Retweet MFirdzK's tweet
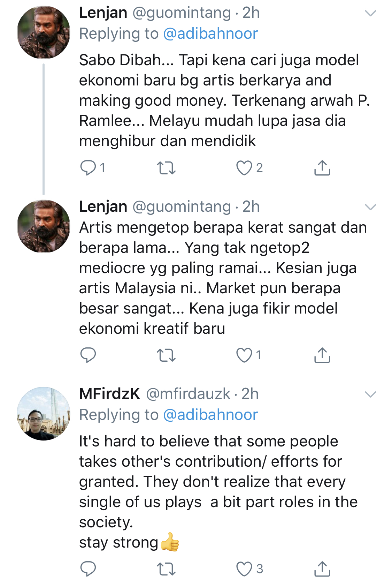 pyautogui.click(x=166, y=569)
